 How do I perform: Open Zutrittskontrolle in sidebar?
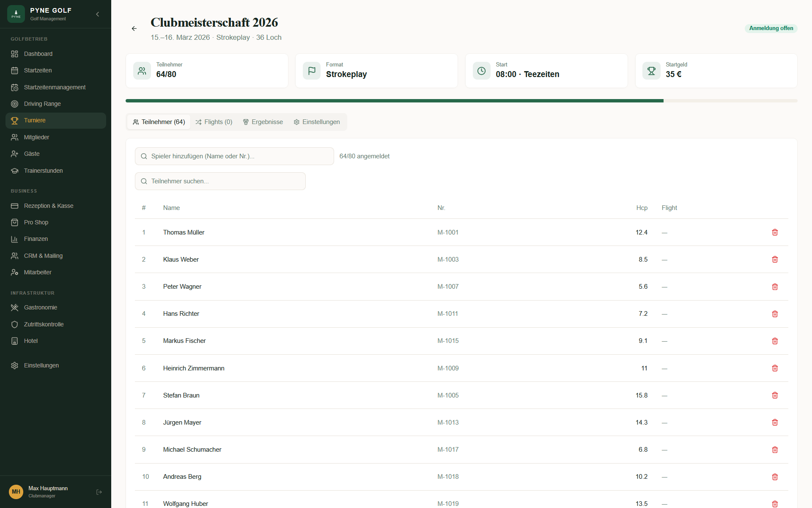point(44,324)
